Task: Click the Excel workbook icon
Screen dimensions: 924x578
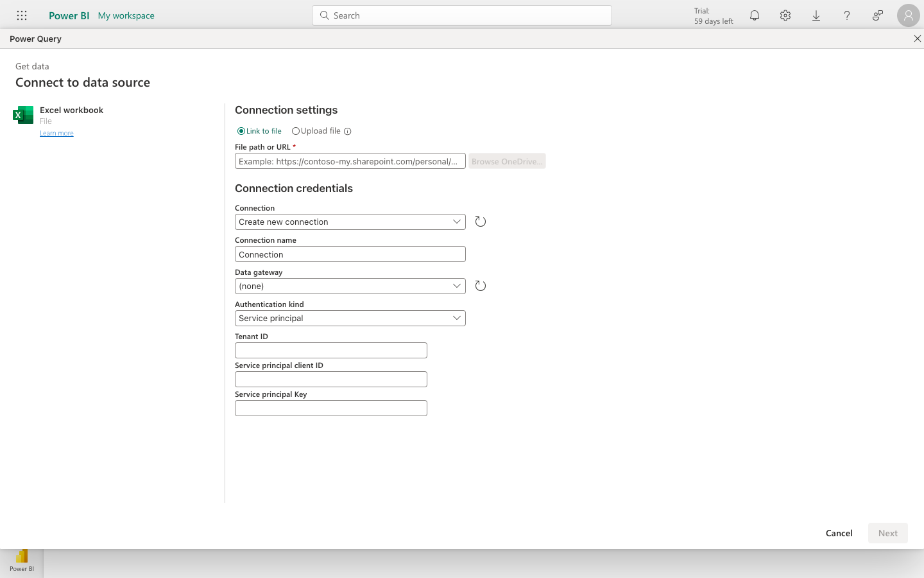Action: [23, 115]
